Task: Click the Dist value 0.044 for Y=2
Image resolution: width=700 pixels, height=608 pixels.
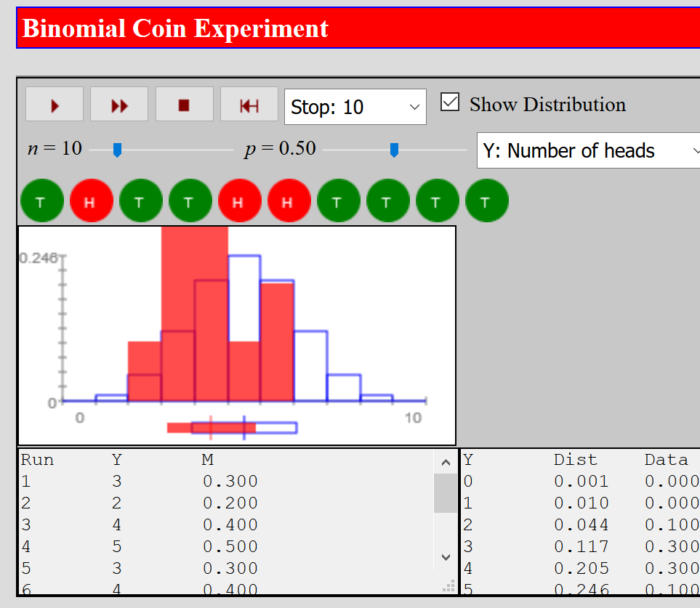Action: tap(582, 524)
